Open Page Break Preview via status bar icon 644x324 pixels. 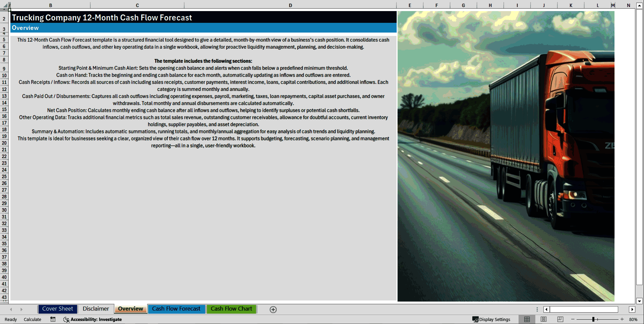point(560,319)
